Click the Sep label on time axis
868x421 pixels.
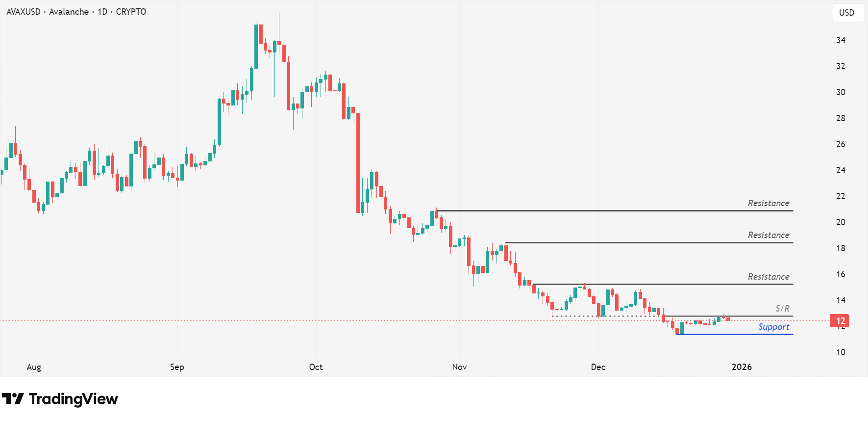[177, 367]
